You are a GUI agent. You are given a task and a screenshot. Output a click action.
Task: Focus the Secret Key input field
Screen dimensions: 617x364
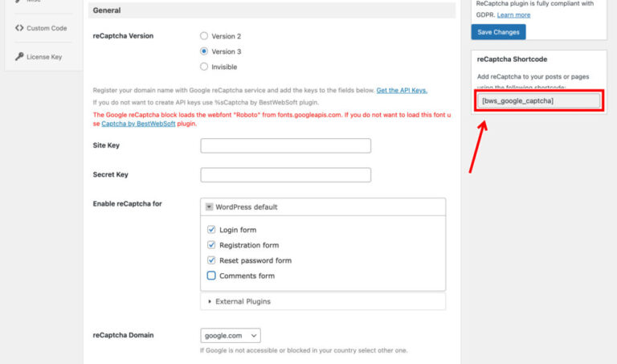pos(285,174)
